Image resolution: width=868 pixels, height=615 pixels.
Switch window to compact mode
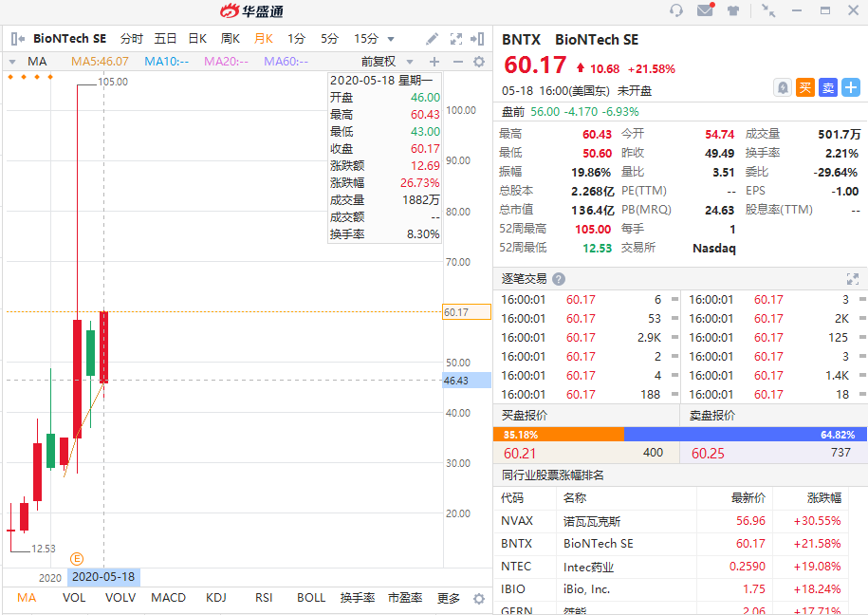coord(767,10)
